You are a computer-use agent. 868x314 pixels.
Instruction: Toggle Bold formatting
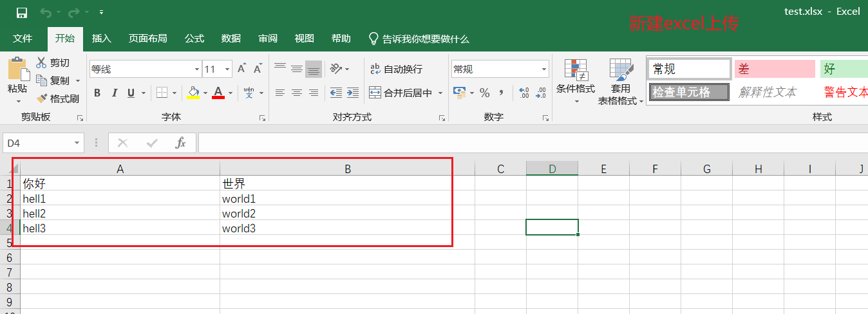point(97,93)
